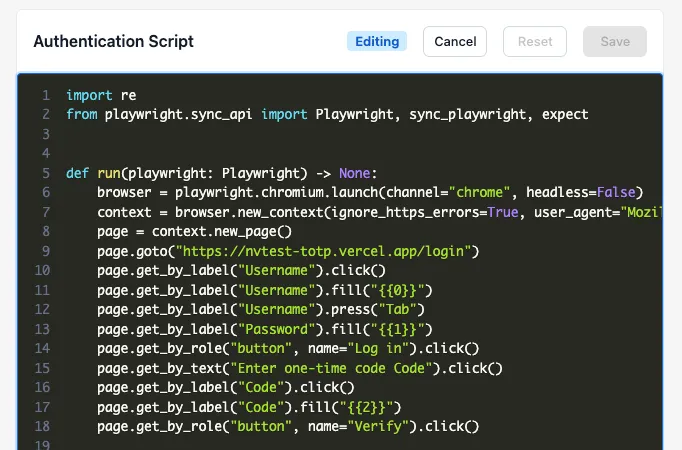Click the Code fill "{{2}}" line
Image resolution: width=682 pixels, height=450 pixels.
click(x=249, y=407)
